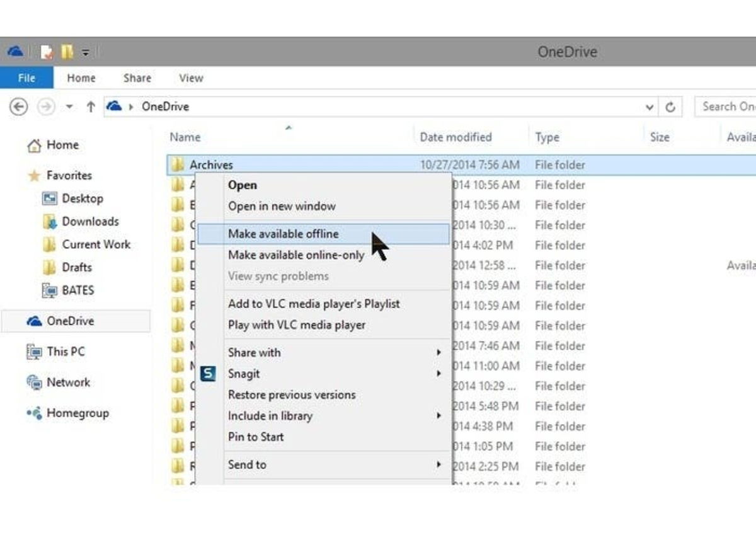Click the Forward navigation arrow
Screen dimensions: 756x540
click(47, 106)
